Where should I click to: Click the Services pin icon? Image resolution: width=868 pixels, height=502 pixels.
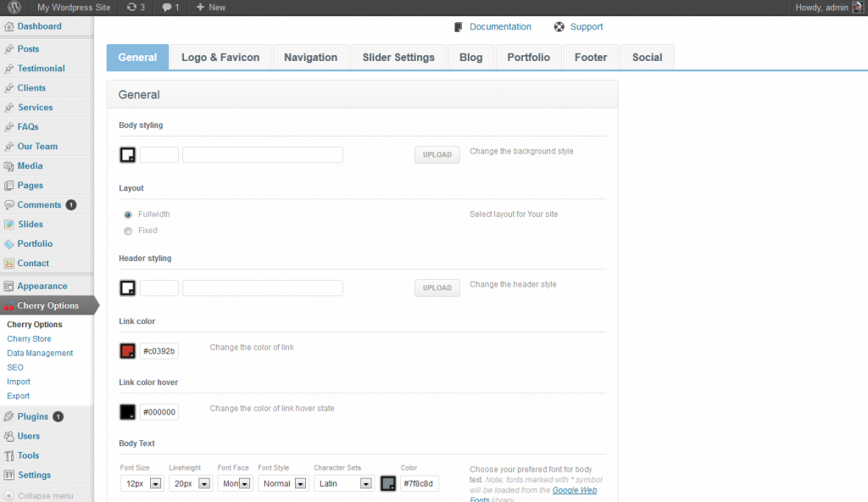[x=8, y=107]
